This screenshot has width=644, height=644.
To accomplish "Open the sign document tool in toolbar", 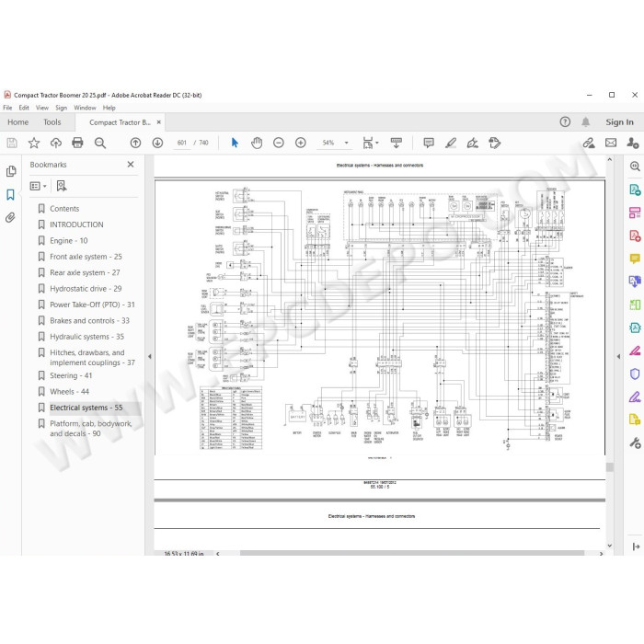I will pyautogui.click(x=473, y=143).
